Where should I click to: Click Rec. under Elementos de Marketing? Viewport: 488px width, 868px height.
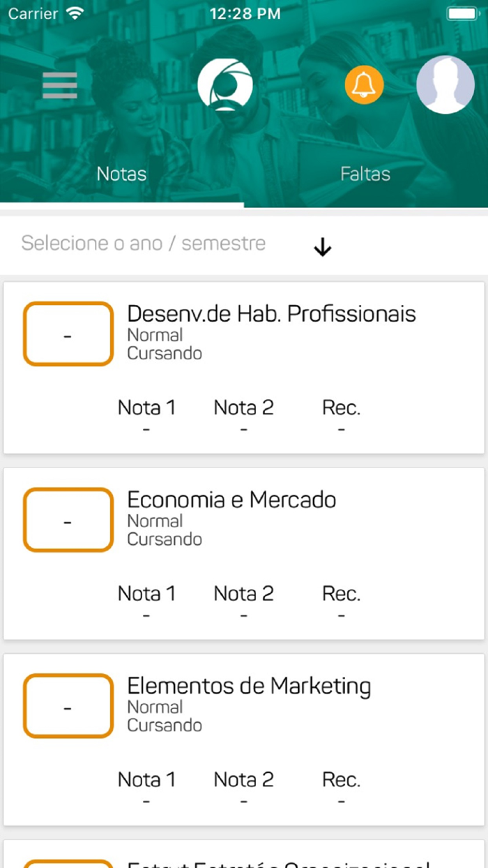coord(341,779)
